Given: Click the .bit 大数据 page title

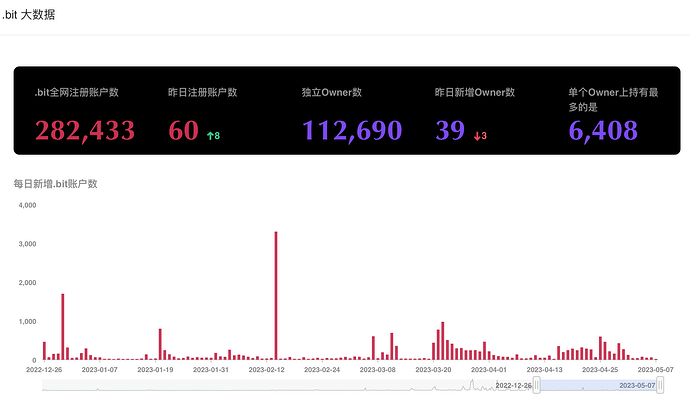Looking at the screenshot, I should [x=28, y=15].
